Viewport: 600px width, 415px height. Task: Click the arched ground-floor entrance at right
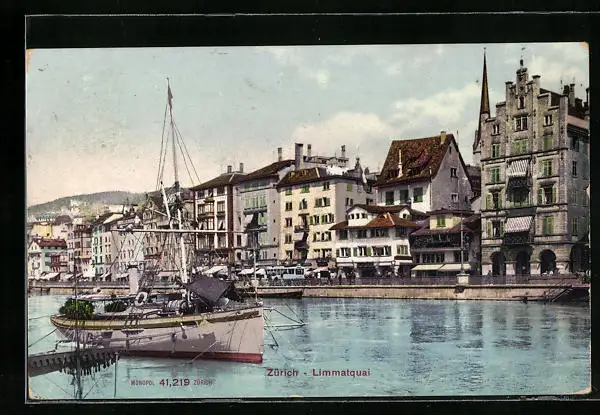coord(547,262)
